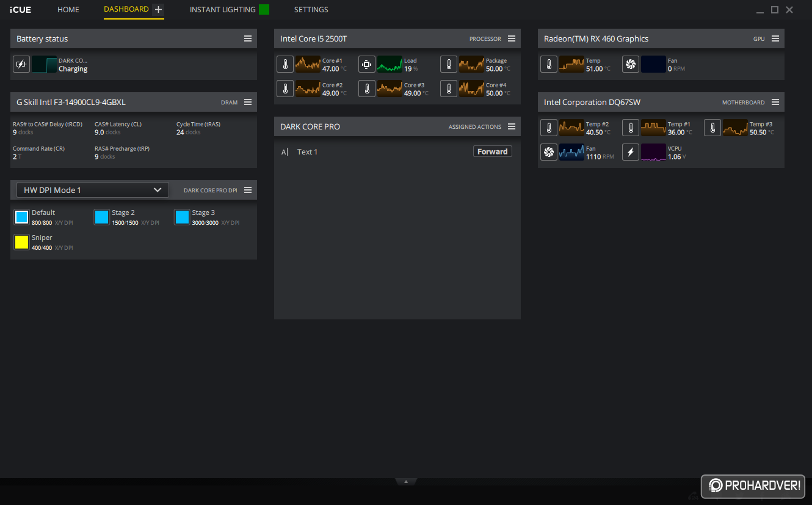
Task: Open DARK CORE PRO assigned actions menu
Action: click(512, 126)
